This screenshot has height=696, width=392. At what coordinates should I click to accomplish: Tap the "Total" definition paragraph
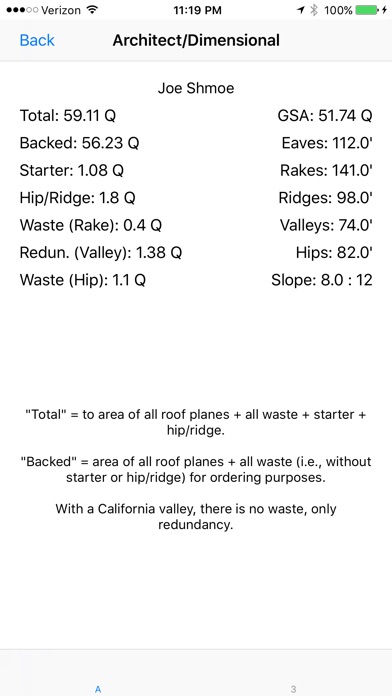click(x=196, y=422)
